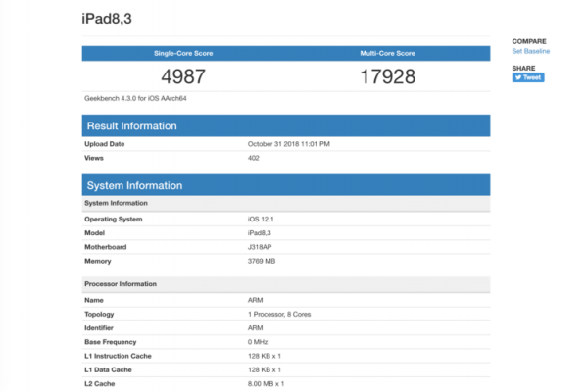The width and height of the screenshot is (586, 392).
Task: Select the views count 402
Action: [254, 158]
